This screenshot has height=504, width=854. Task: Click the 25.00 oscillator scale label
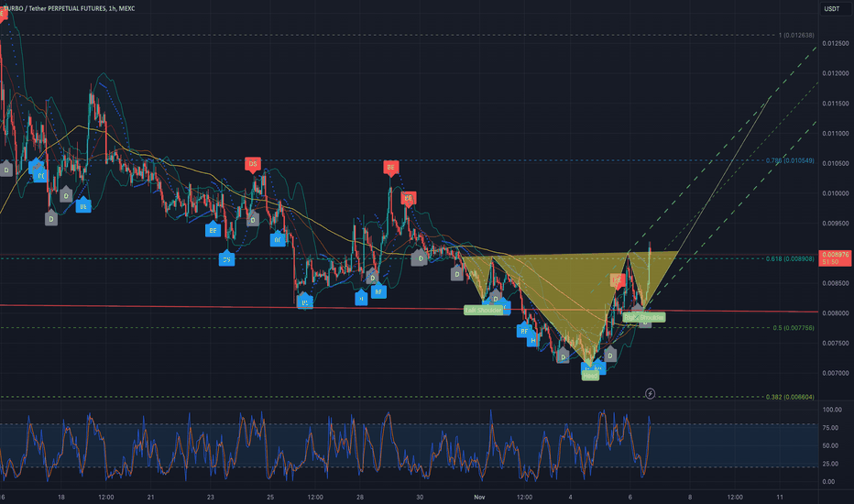click(830, 464)
